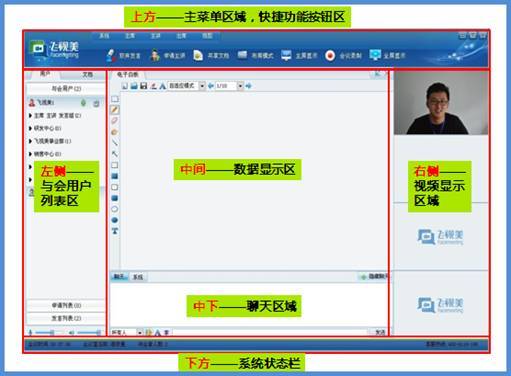This screenshot has height=376, width=511.
Task: Click the emoticon icon in chat input bar
Action: coord(149,332)
